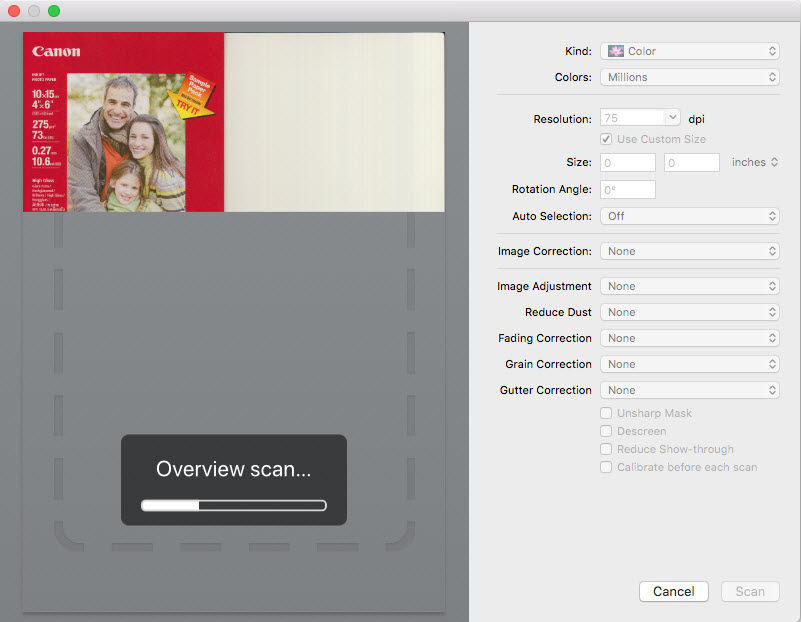Open the Image Correction dropdown
801x622 pixels.
(690, 251)
